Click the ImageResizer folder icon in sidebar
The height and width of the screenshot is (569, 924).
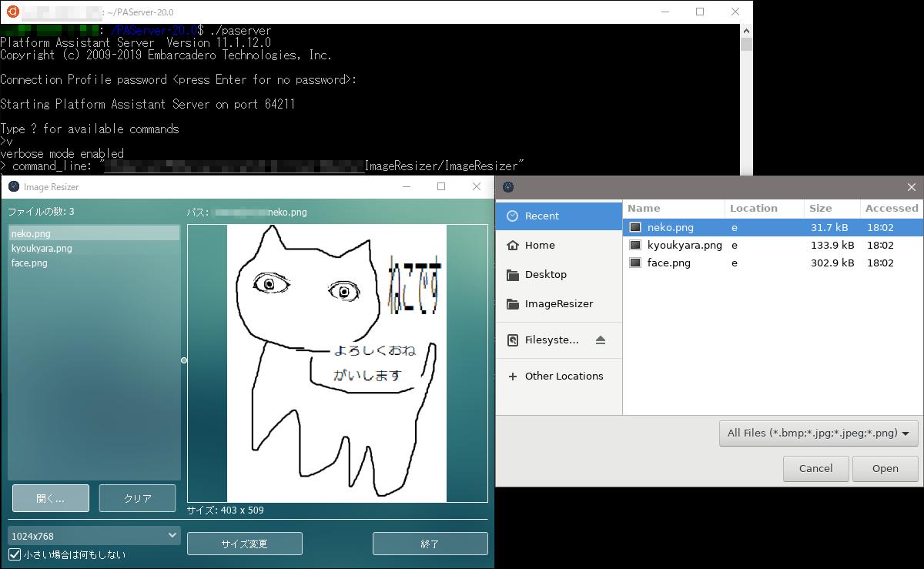tap(513, 304)
